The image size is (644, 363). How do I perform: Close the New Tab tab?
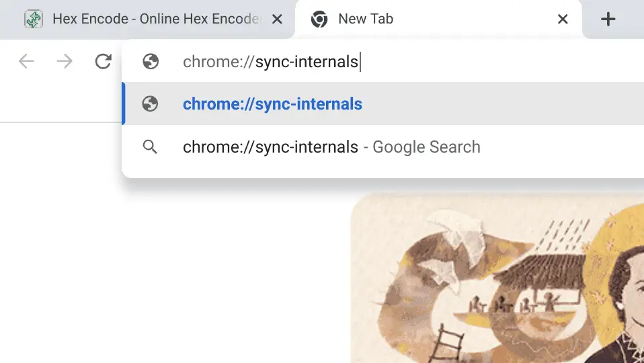(563, 19)
